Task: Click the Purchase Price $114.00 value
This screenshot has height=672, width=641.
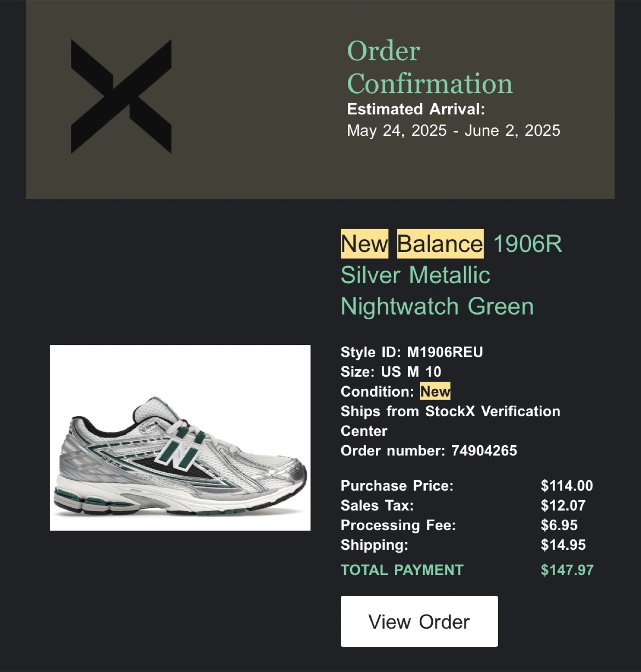Action: click(567, 486)
